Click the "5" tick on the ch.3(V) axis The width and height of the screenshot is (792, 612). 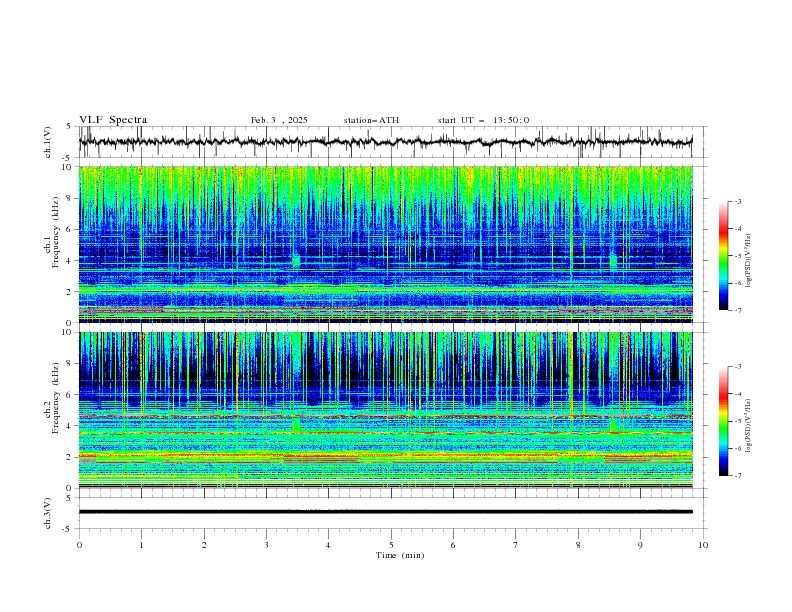coord(69,498)
